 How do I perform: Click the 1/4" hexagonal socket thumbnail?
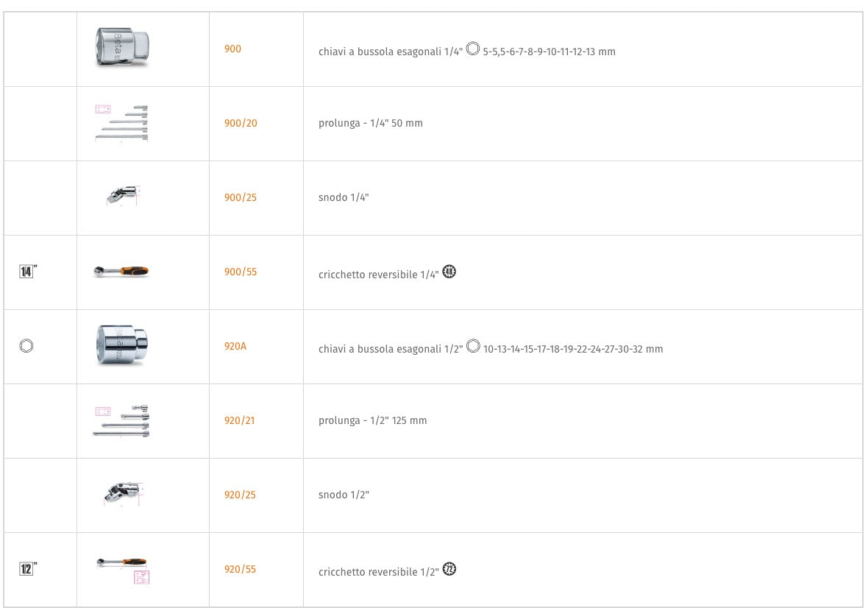point(123,49)
